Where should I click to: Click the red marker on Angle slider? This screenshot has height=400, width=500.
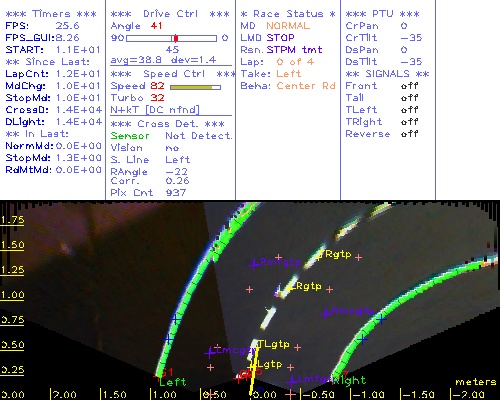pos(176,38)
